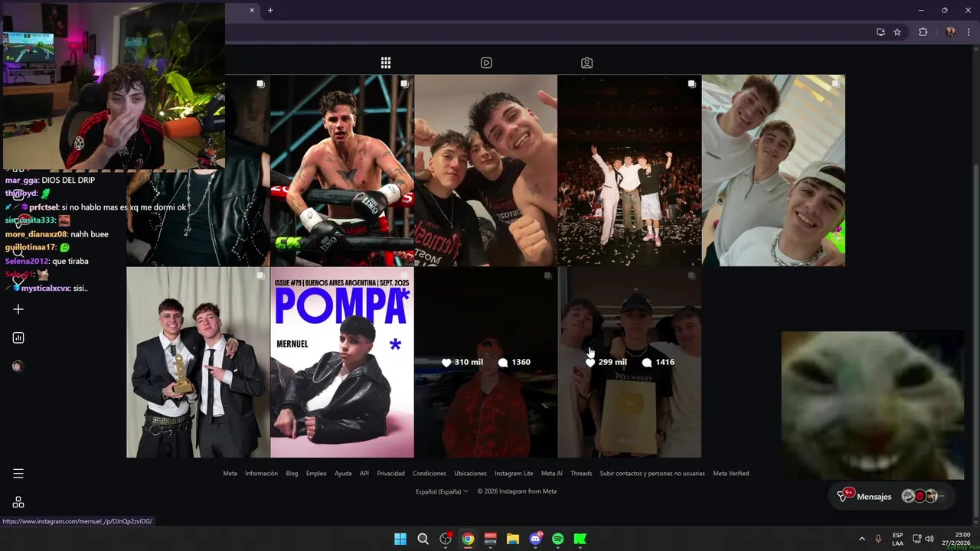The image size is (980, 551).
Task: Open the Threads footer link
Action: (x=581, y=473)
